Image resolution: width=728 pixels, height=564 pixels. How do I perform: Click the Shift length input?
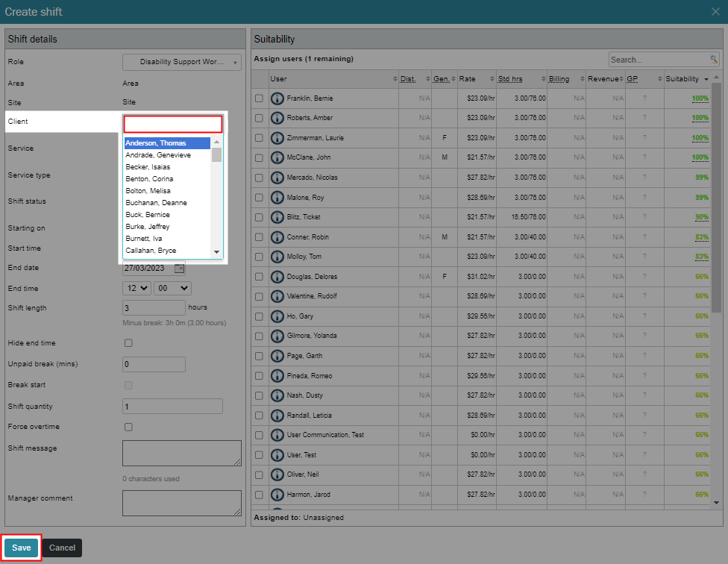click(154, 308)
